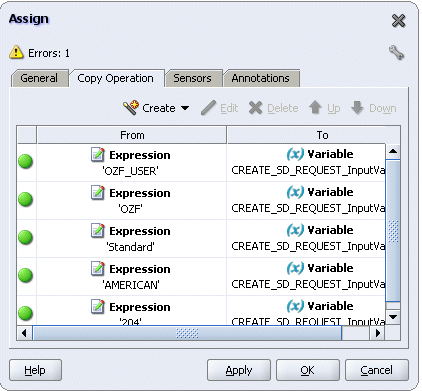
Task: Click Variable (x) icon in 'Standard' row
Action: point(295,230)
